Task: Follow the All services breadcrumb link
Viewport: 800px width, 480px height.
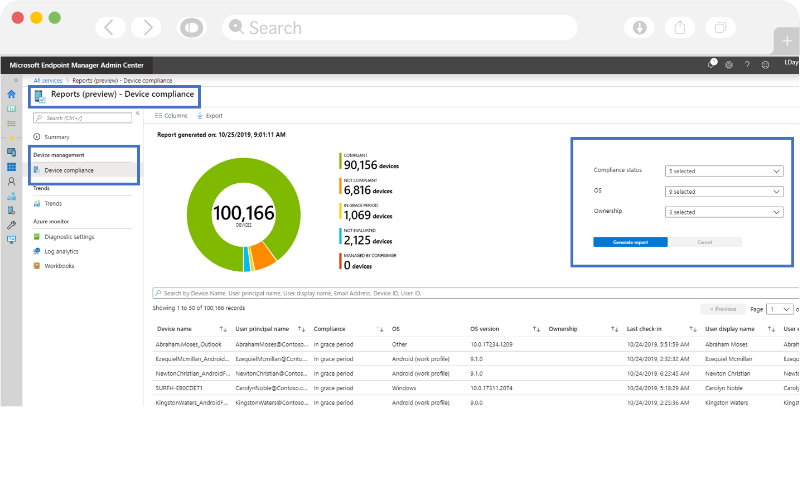Action: pyautogui.click(x=47, y=81)
